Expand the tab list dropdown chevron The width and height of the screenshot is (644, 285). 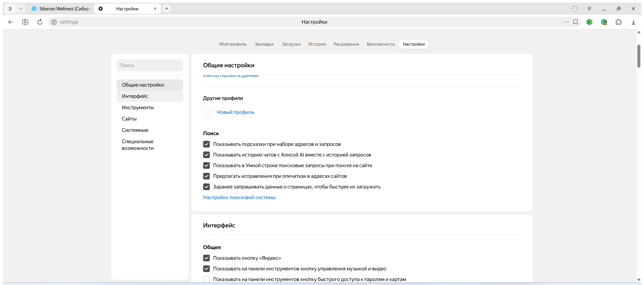(x=21, y=9)
